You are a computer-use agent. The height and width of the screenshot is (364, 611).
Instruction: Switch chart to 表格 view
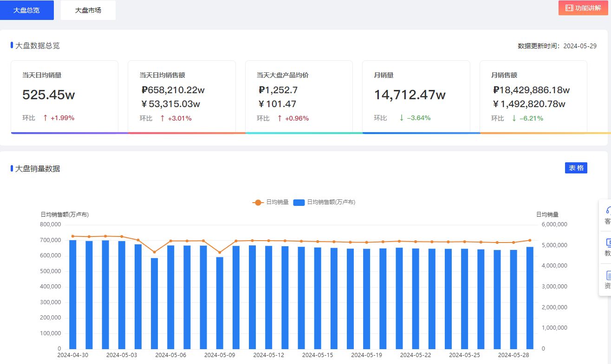click(x=576, y=168)
